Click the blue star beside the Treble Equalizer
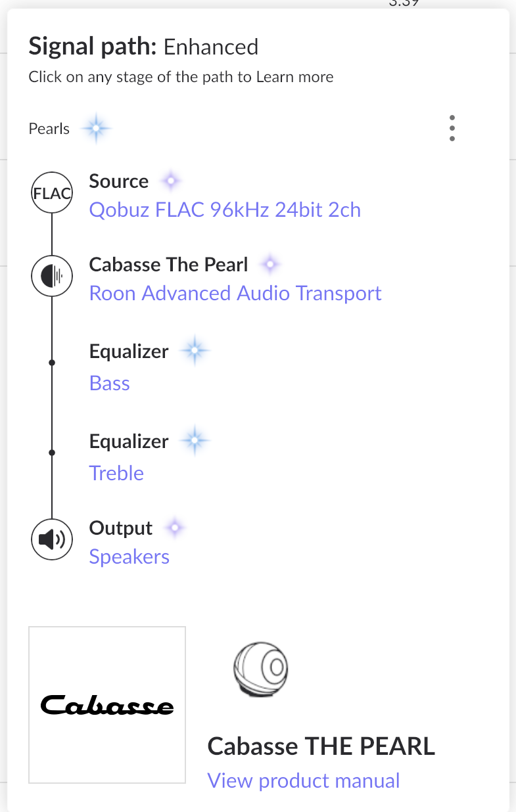516x812 pixels. 194,441
